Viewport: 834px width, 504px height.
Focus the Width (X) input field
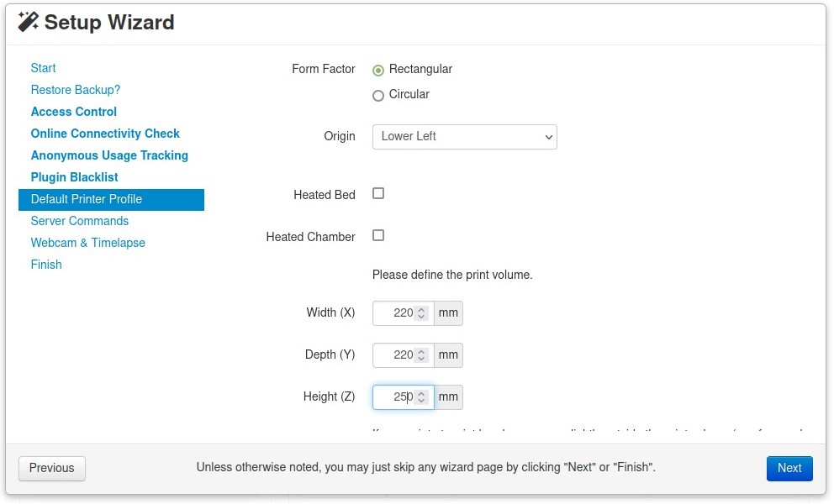394,313
